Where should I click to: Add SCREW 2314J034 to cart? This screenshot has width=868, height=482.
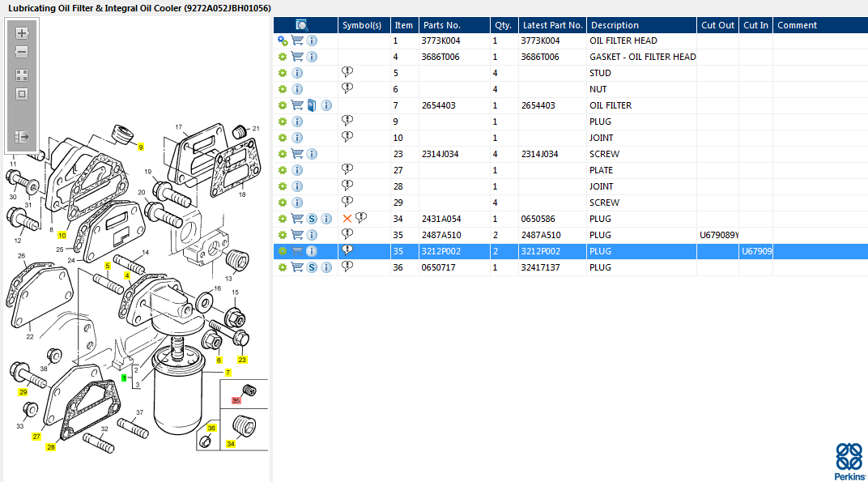297,154
